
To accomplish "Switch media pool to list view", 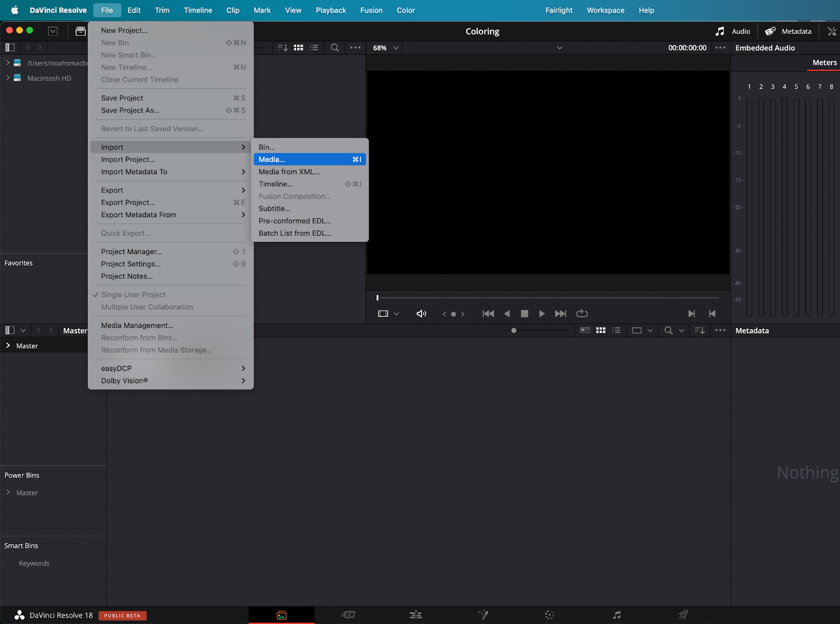I will click(616, 331).
